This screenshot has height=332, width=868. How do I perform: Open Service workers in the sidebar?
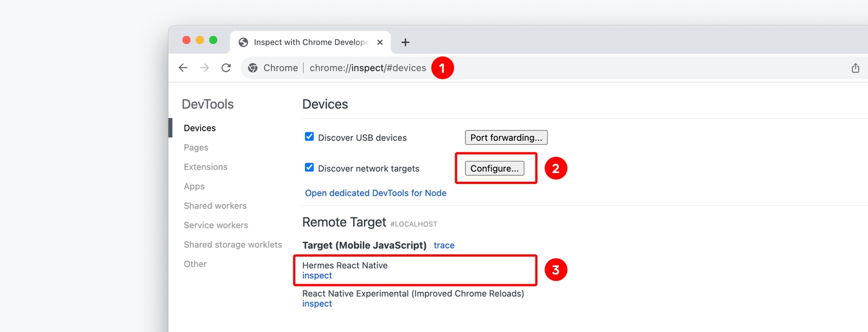(216, 225)
